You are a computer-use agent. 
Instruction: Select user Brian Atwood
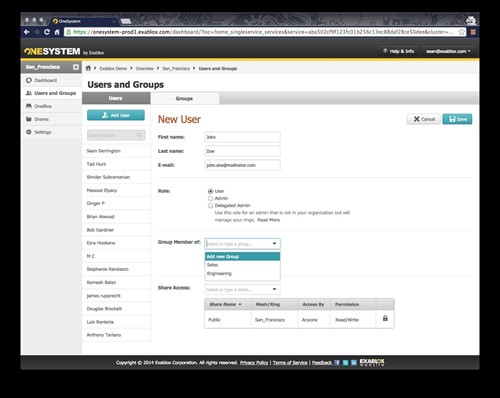116,217
